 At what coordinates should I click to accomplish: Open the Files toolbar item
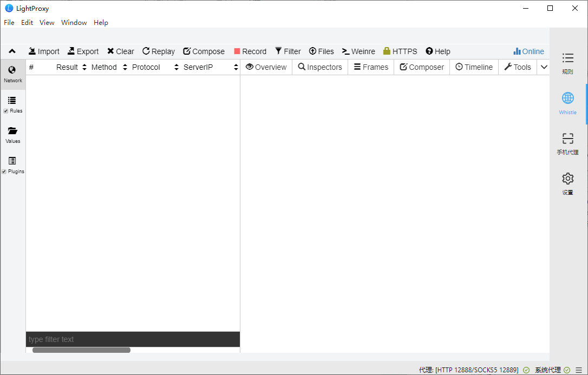click(x=322, y=51)
